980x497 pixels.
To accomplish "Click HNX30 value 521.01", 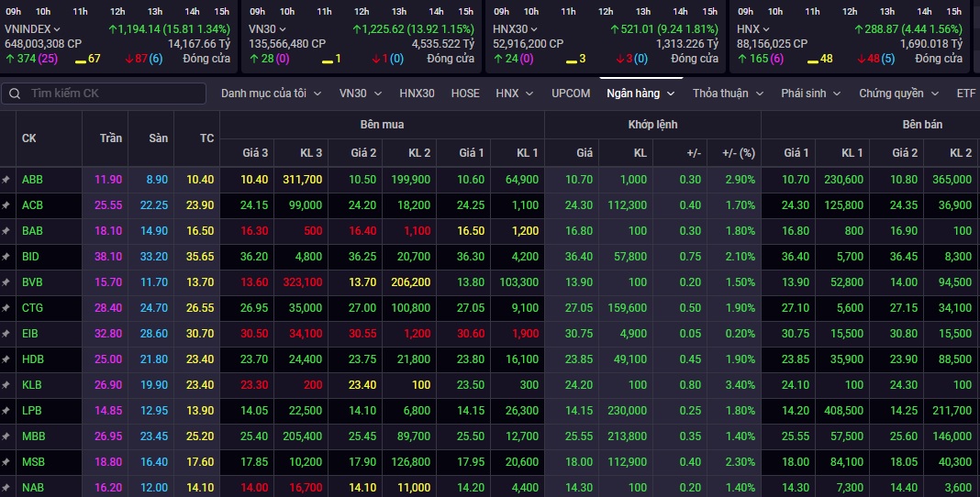I will 637,28.
